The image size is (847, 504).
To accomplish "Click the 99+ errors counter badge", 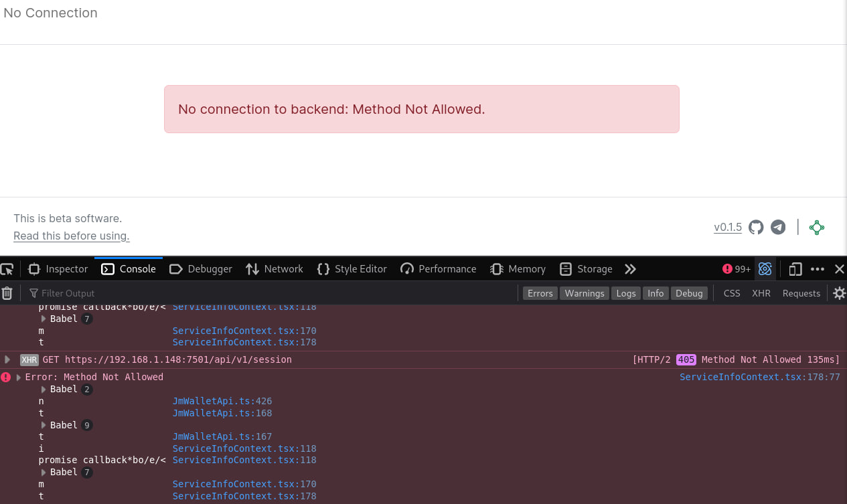I will point(736,268).
